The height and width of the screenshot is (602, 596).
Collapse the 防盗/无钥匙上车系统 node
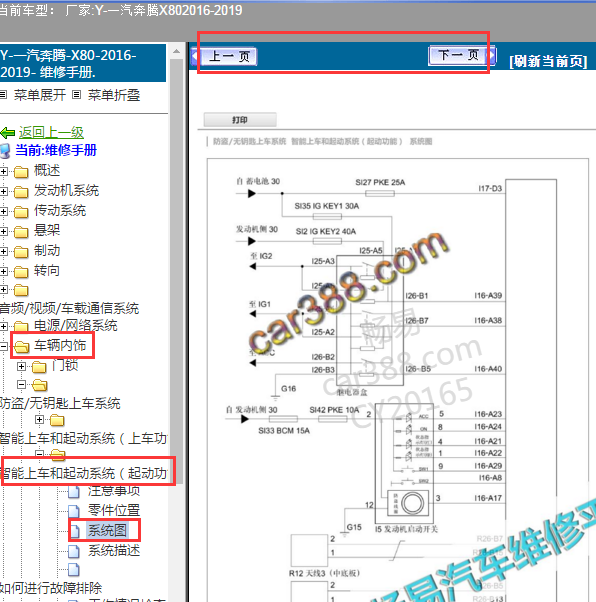pyautogui.click(x=22, y=384)
